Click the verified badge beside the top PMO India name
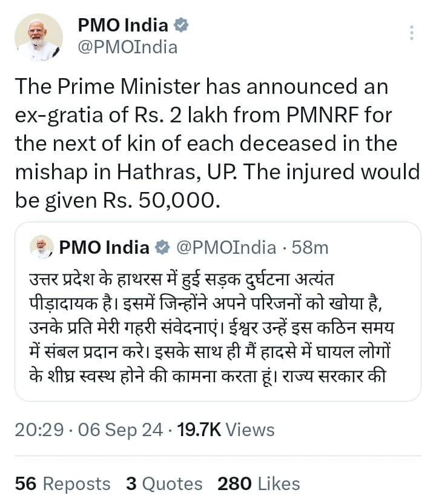Viewport: 436px width, 504px height. [x=181, y=25]
